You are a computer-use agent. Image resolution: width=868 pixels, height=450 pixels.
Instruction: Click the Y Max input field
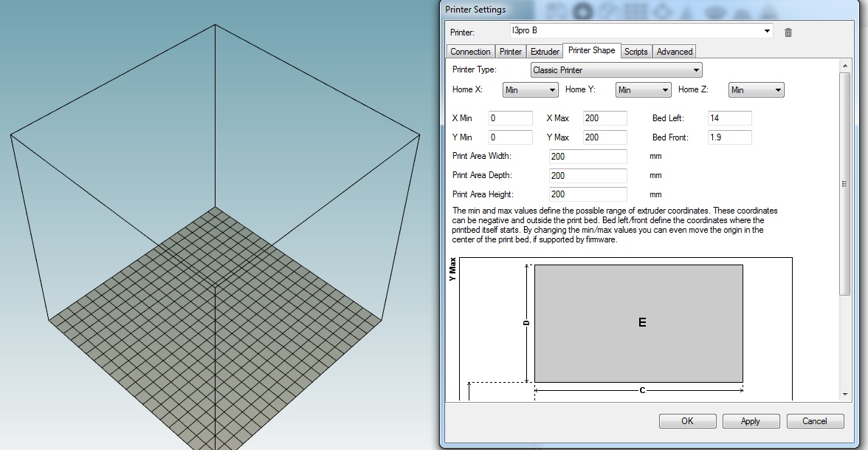click(x=605, y=137)
